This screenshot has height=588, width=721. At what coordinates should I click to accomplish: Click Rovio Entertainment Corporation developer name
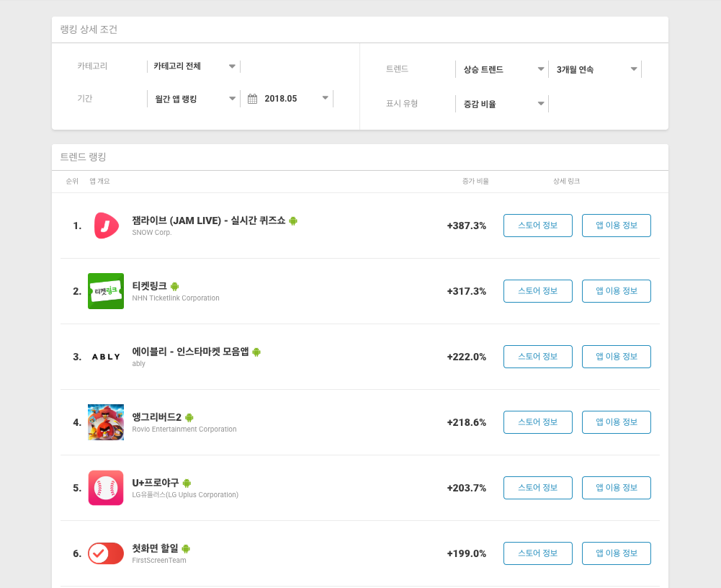184,429
